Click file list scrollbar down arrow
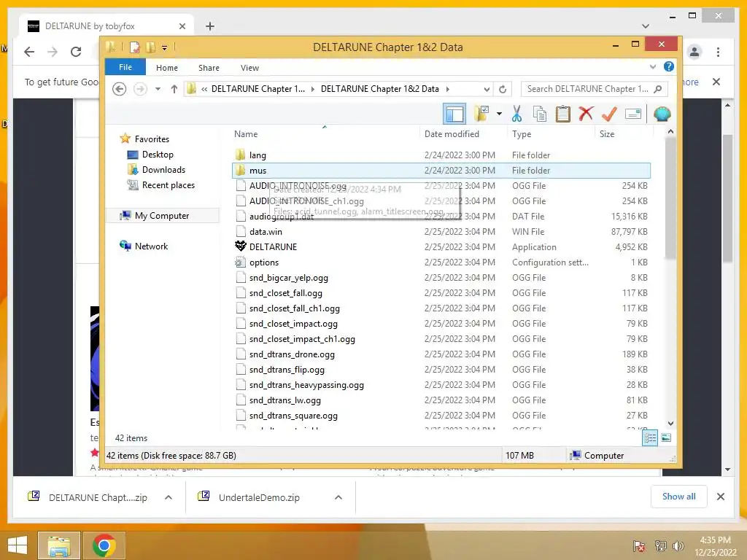The width and height of the screenshot is (747, 560). pos(670,424)
